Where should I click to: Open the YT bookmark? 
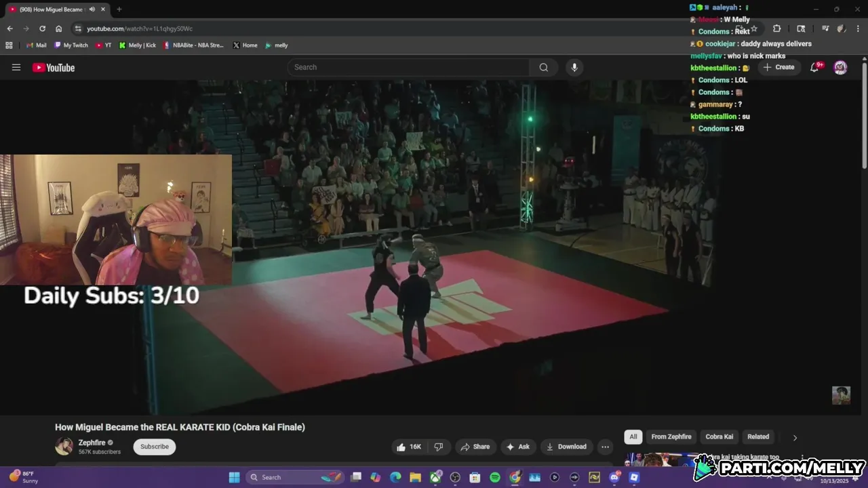pos(104,45)
